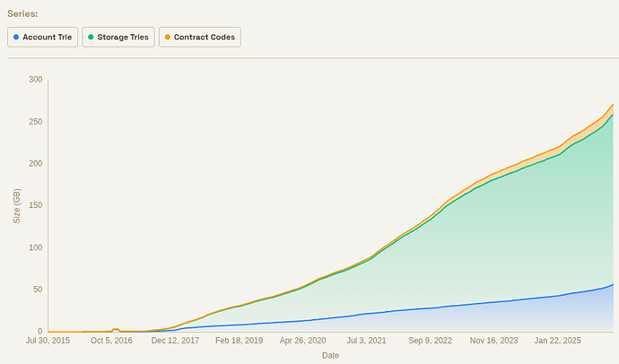This screenshot has width=619, height=364.
Task: Click the 'Date' x-axis title
Action: tap(331, 355)
